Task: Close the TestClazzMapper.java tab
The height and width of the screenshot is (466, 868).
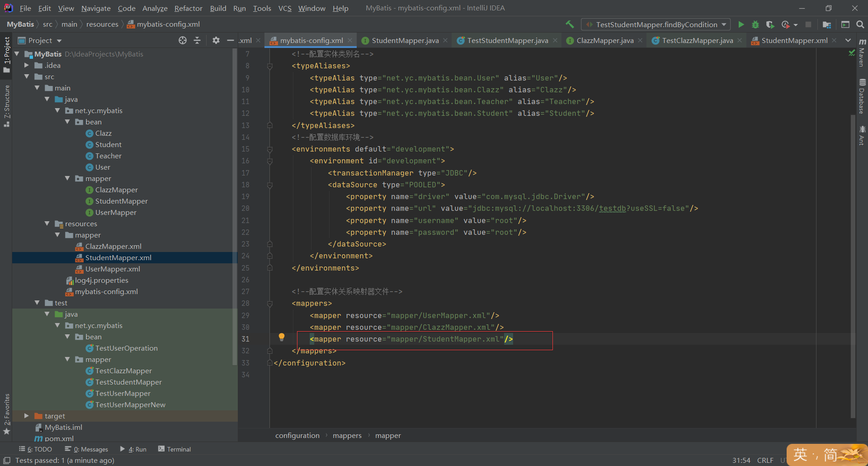Action: [x=740, y=40]
